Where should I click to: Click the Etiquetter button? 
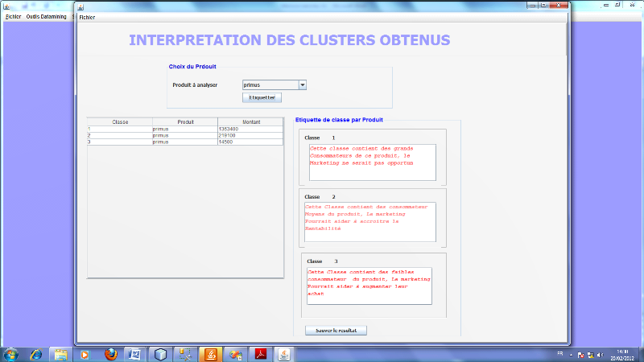coord(262,97)
